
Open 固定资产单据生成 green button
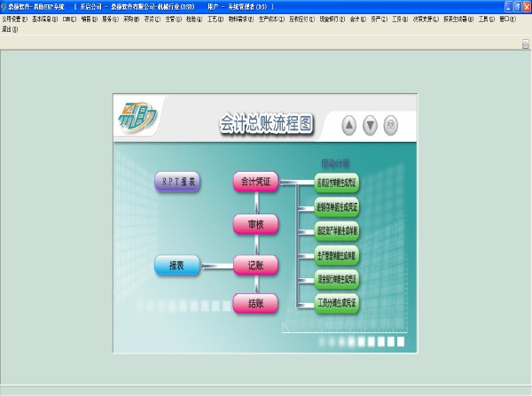[337, 231]
